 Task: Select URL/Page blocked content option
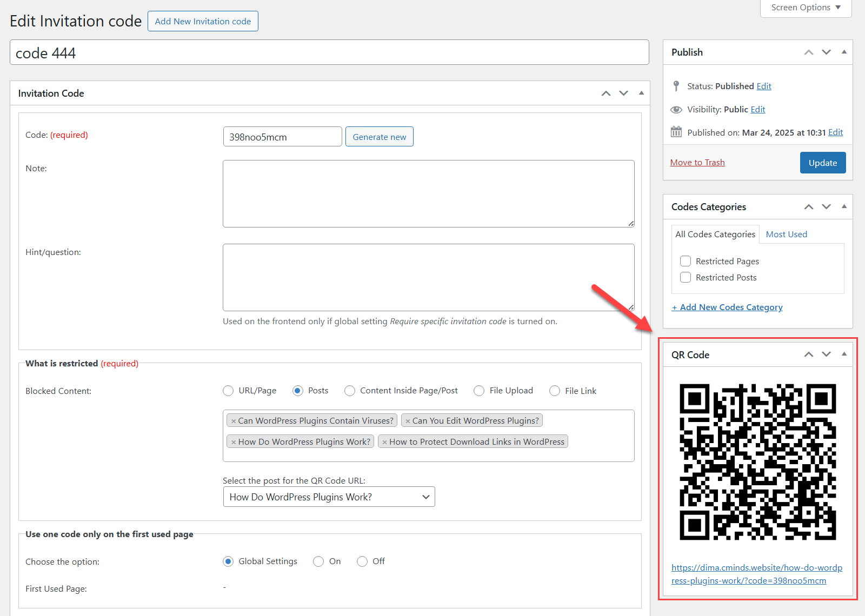point(228,391)
